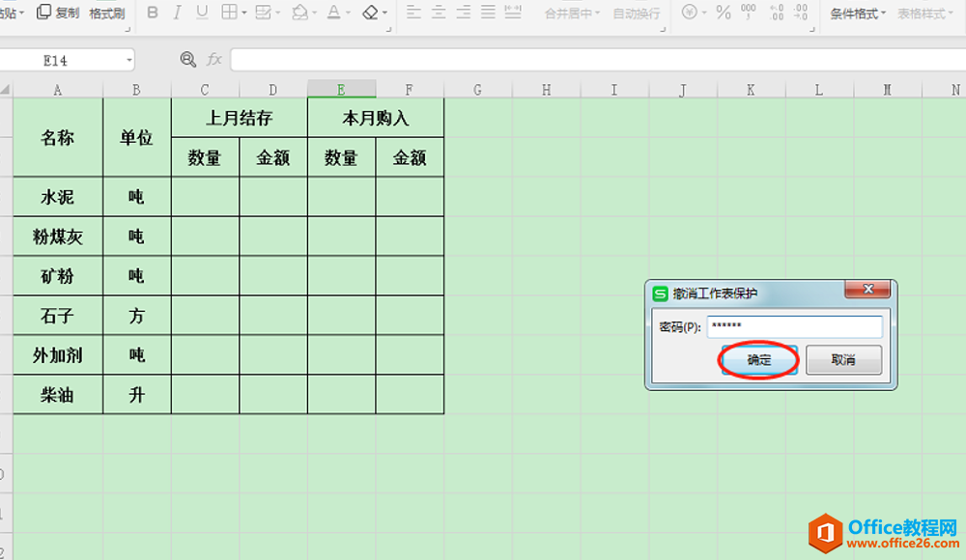Click the 外加剂 cell
This screenshot has width=966, height=560.
click(x=58, y=355)
